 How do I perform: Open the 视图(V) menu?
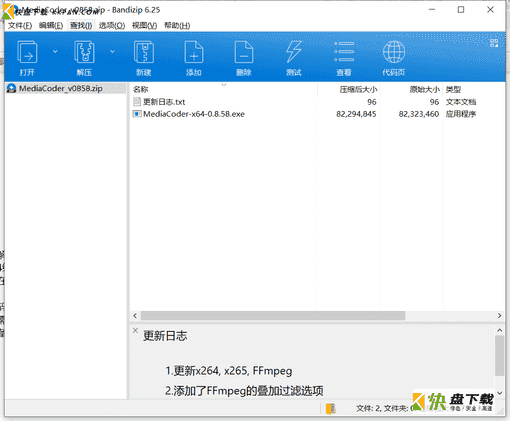[x=144, y=25]
